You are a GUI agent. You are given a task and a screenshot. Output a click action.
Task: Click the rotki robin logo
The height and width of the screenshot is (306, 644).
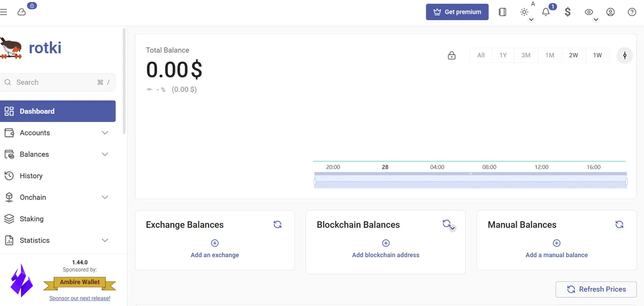coord(11,48)
